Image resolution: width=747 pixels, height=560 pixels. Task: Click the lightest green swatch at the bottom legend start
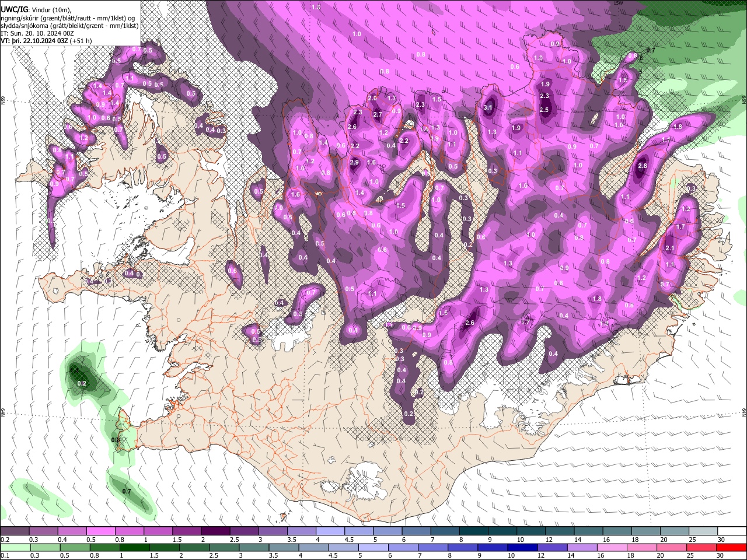pyautogui.click(x=15, y=547)
